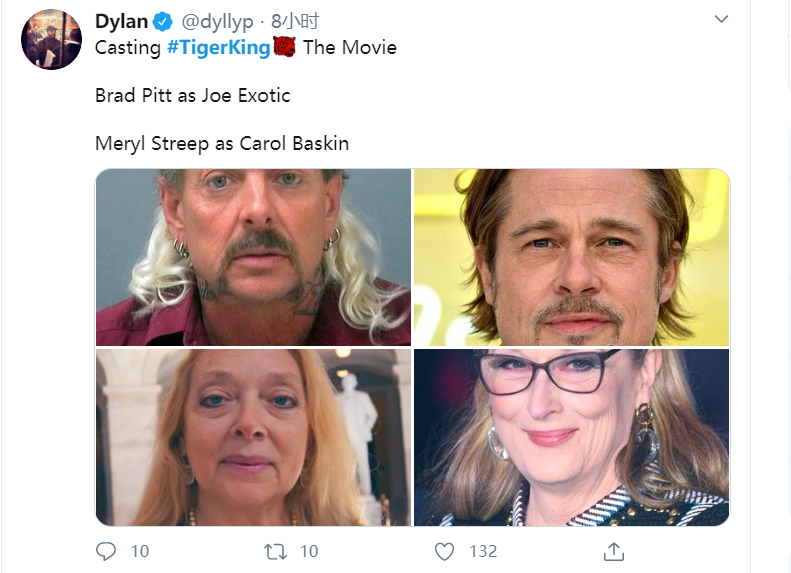Open Dylan's profile avatar picture

click(x=51, y=40)
